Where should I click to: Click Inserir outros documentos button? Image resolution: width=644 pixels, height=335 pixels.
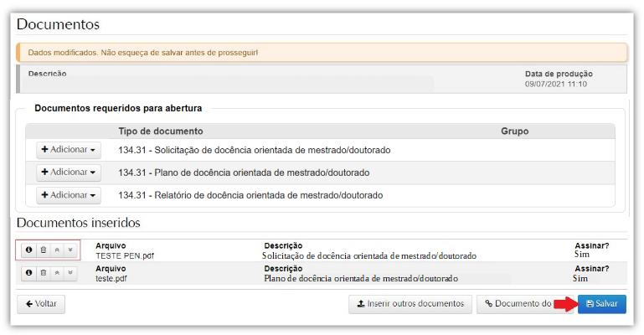410,304
